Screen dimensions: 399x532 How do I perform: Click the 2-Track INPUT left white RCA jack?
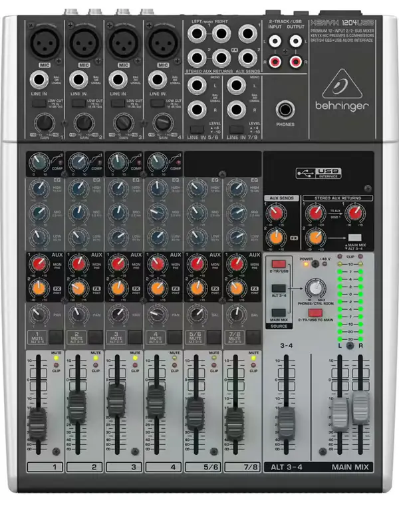click(x=275, y=42)
